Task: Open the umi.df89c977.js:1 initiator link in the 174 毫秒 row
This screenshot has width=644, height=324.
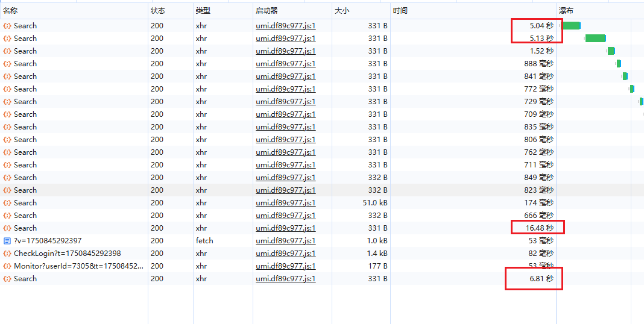Action: click(285, 203)
